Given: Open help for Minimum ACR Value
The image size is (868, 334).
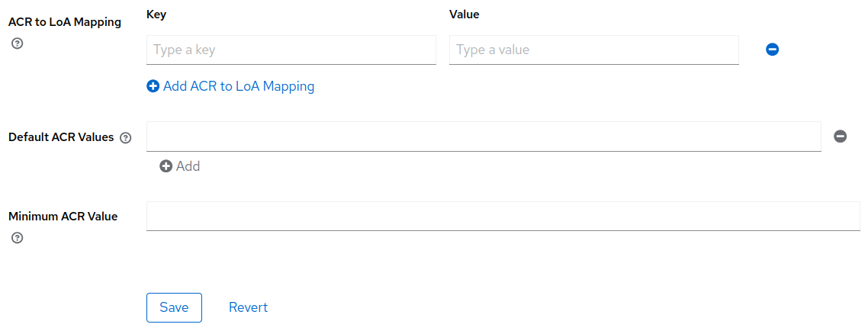Looking at the screenshot, I should coord(18,238).
